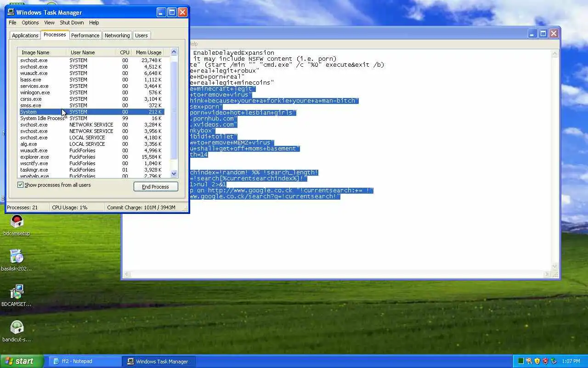Select the System Idle Process row
The width and height of the screenshot is (588, 368).
click(91, 118)
